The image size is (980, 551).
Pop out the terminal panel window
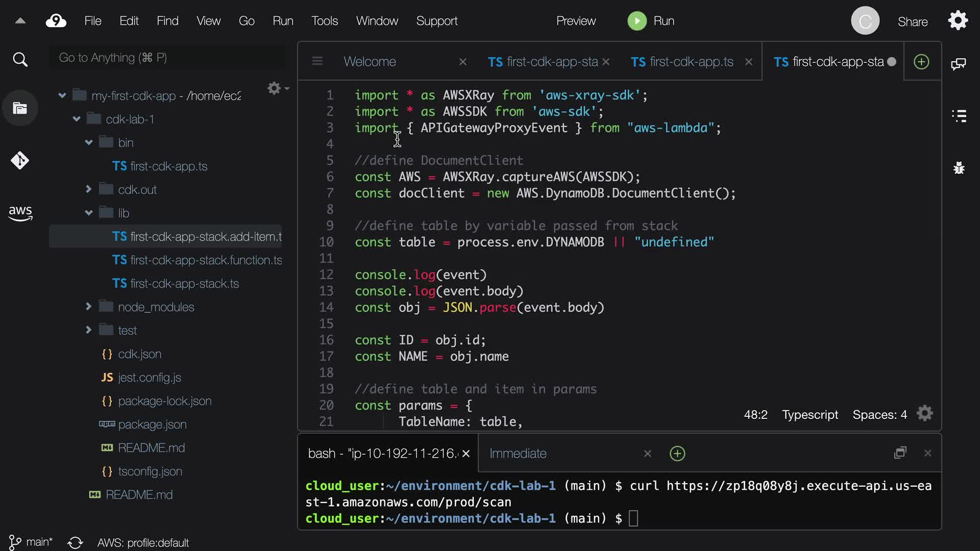900,453
